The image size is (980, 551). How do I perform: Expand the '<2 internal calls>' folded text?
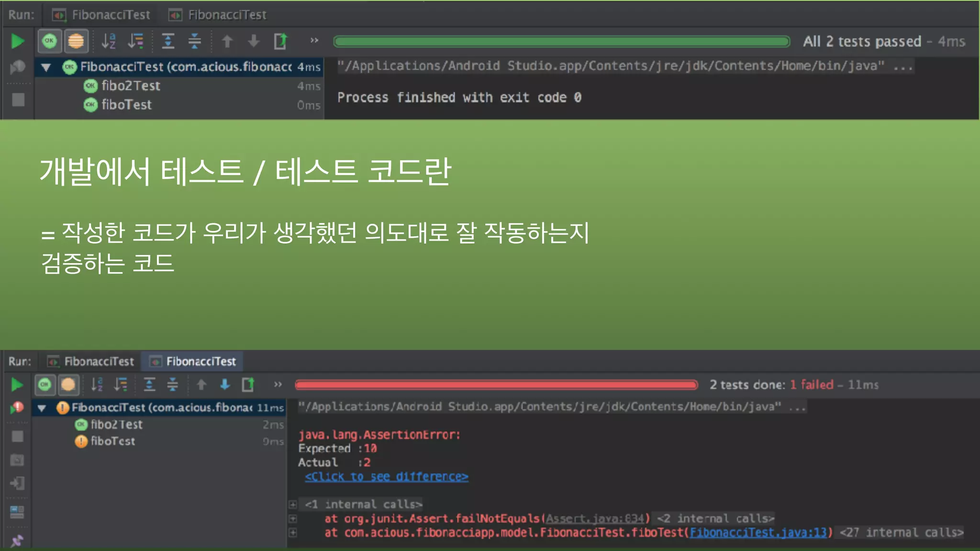tap(715, 518)
